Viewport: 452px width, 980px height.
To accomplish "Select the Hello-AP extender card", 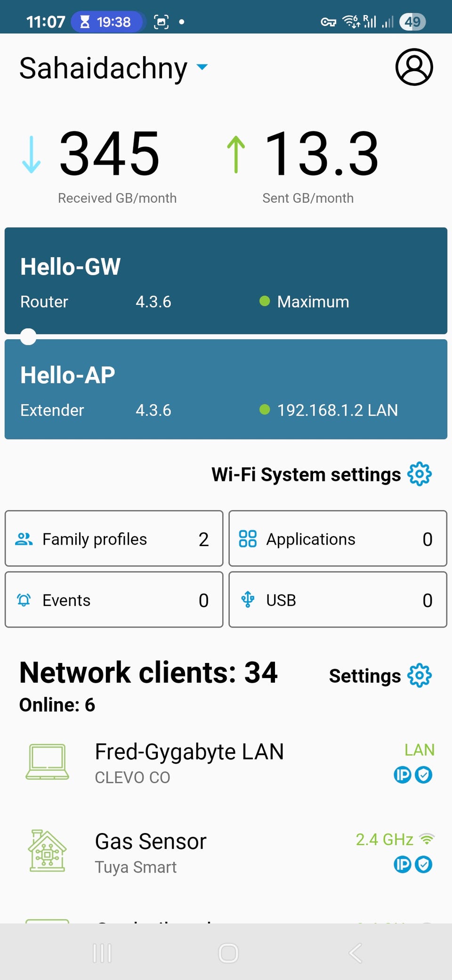I will point(226,389).
